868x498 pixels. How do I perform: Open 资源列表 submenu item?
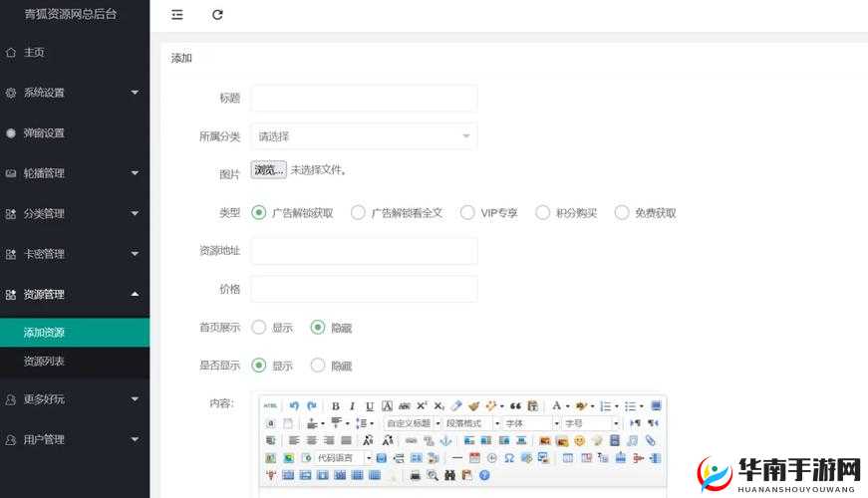pyautogui.click(x=75, y=362)
